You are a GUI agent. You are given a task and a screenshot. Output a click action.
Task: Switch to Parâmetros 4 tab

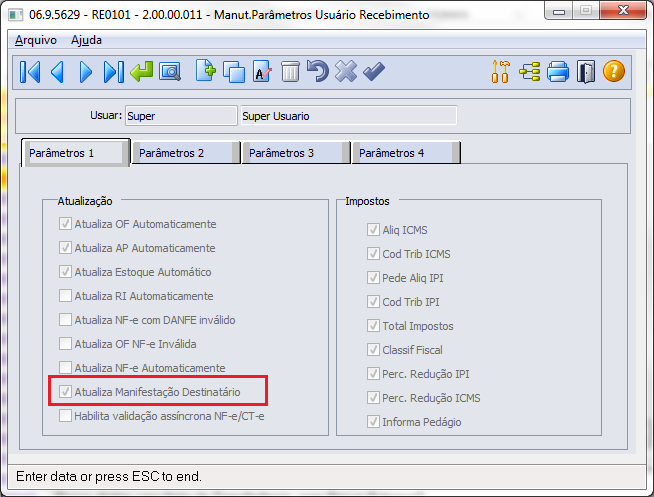tap(406, 153)
